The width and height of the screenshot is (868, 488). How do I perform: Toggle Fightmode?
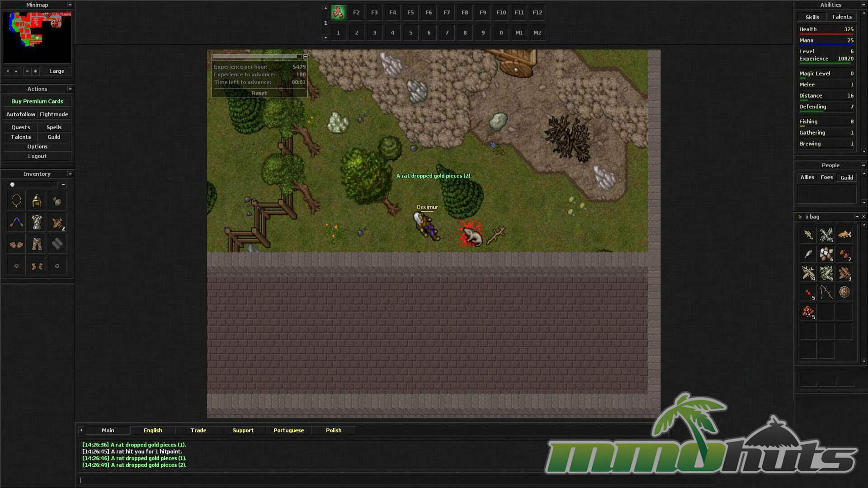[x=54, y=114]
